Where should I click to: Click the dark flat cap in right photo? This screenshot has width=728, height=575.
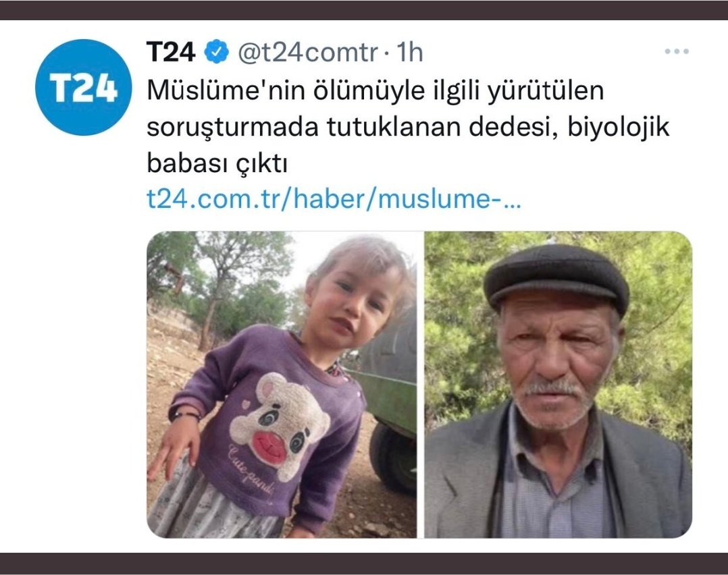[x=556, y=277]
